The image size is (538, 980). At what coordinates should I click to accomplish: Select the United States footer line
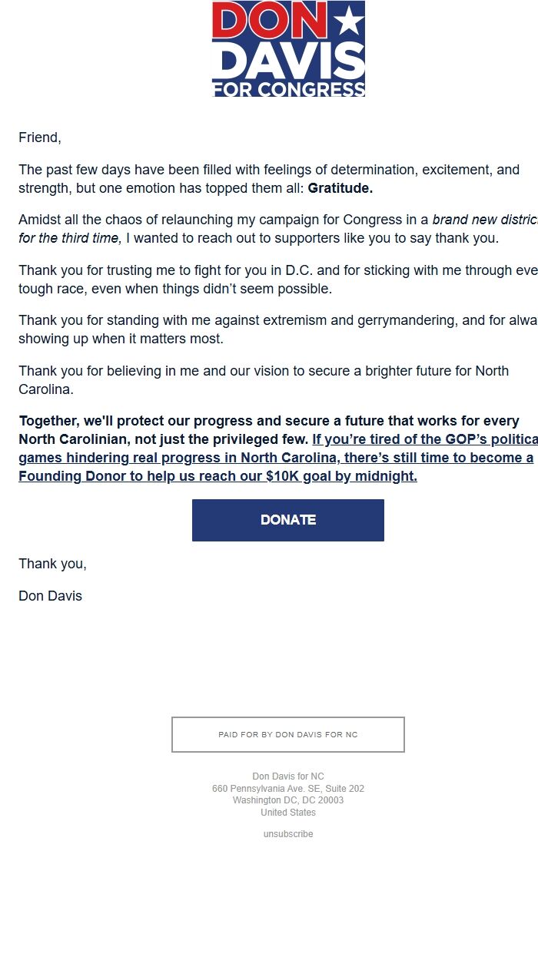[x=287, y=812]
